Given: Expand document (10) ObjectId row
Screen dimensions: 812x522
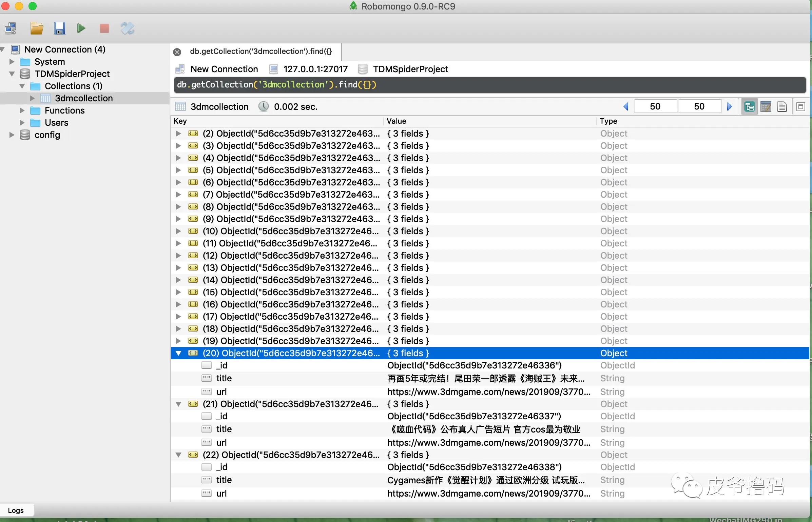Looking at the screenshot, I should pos(178,231).
